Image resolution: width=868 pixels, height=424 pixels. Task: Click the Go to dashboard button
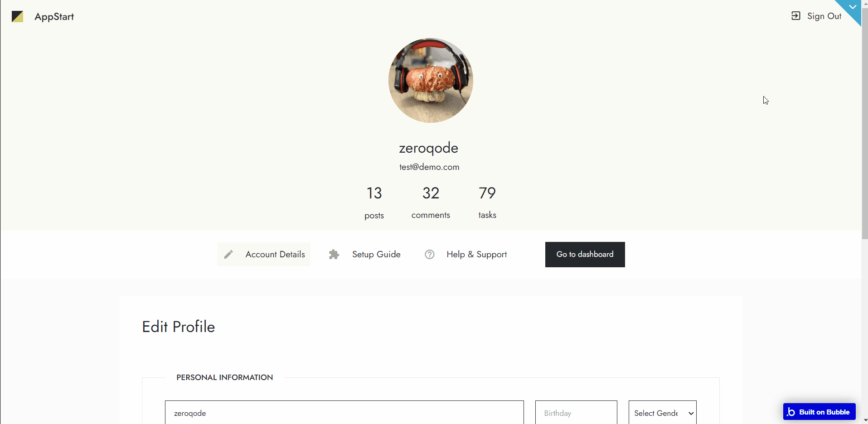[x=585, y=255]
